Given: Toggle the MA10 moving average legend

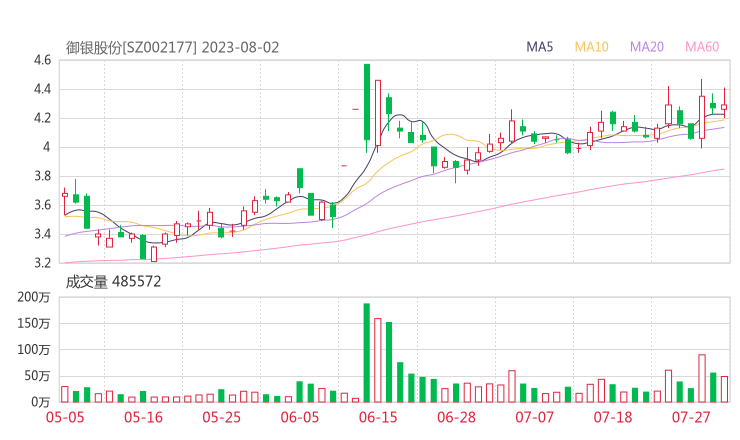Looking at the screenshot, I should [x=592, y=47].
